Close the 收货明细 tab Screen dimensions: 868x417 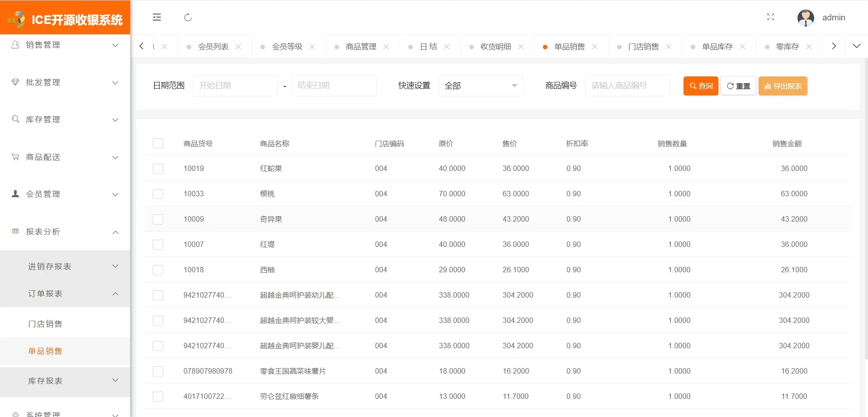pos(521,47)
